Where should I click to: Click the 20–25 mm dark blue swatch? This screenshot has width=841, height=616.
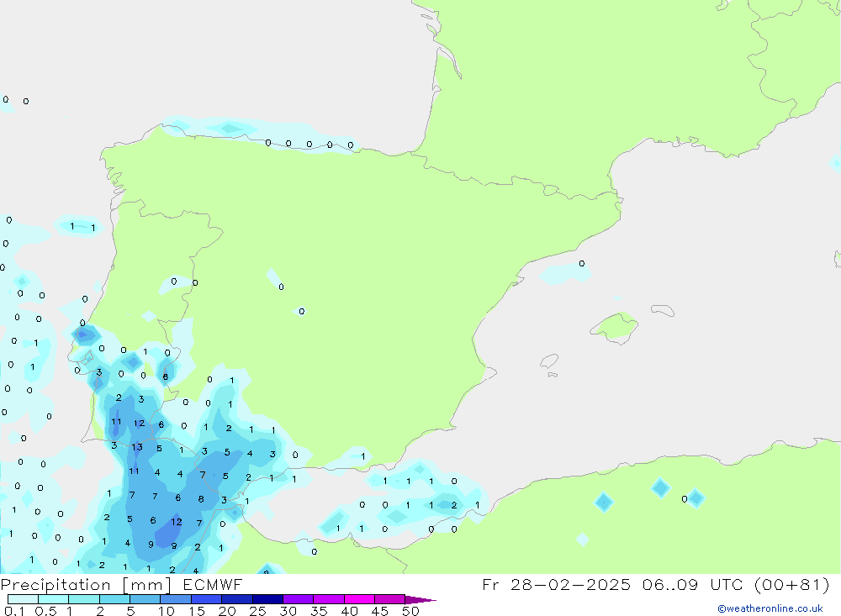237,599
